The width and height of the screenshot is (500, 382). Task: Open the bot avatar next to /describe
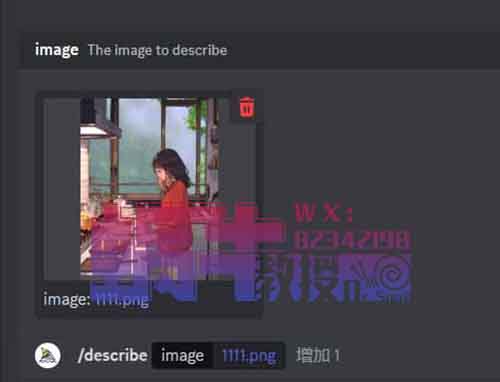pos(48,355)
